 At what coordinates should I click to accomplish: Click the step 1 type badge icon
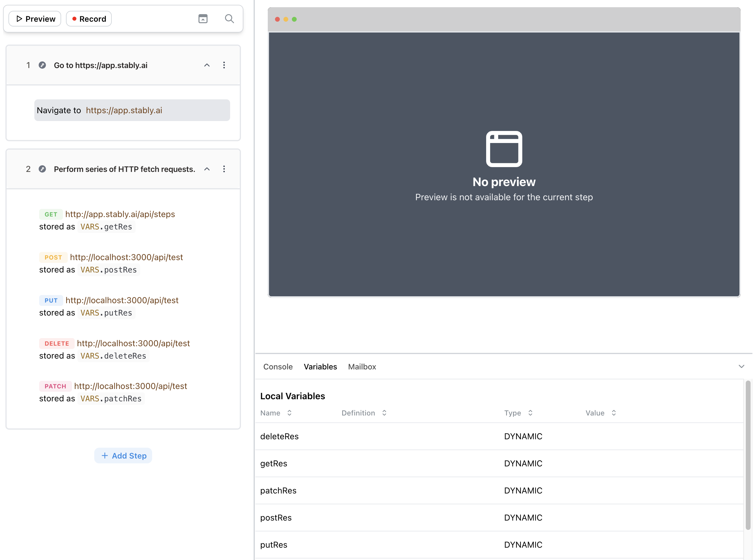42,65
